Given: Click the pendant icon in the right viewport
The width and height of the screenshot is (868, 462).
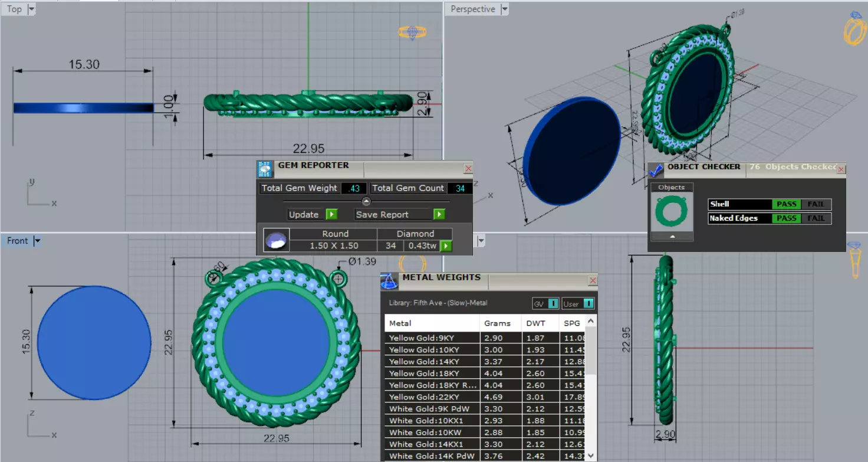Looking at the screenshot, I should point(854,260).
